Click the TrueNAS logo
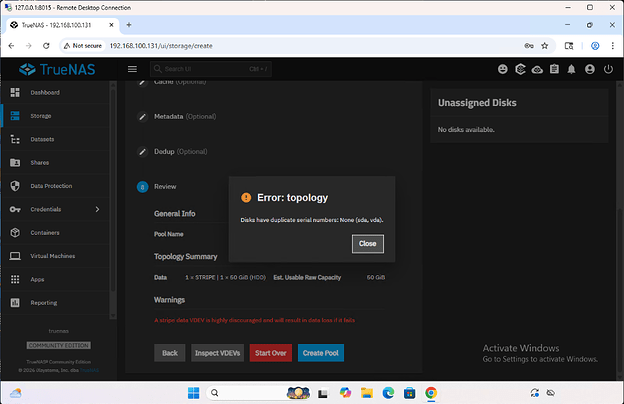Image resolution: width=624 pixels, height=404 pixels. tap(57, 69)
